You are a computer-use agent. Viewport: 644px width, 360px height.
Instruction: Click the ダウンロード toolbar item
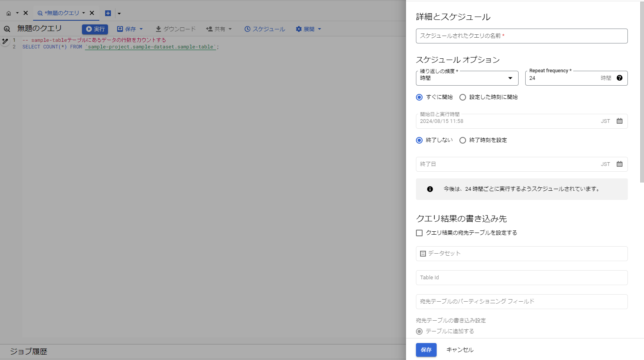tap(175, 29)
